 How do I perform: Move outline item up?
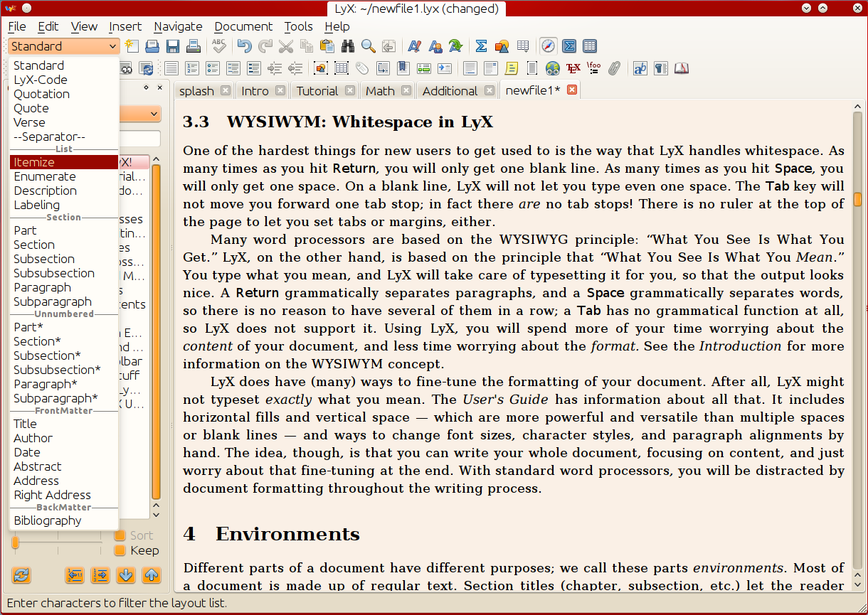point(152,575)
